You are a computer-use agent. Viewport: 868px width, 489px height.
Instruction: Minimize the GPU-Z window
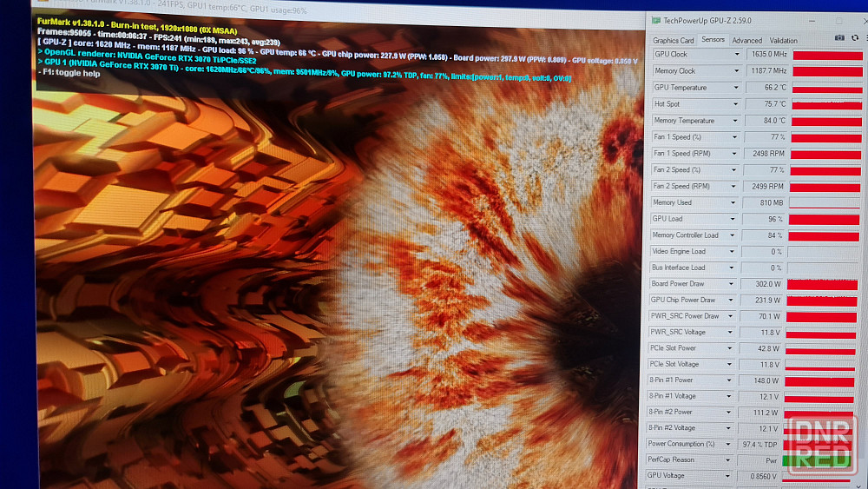pyautogui.click(x=812, y=21)
